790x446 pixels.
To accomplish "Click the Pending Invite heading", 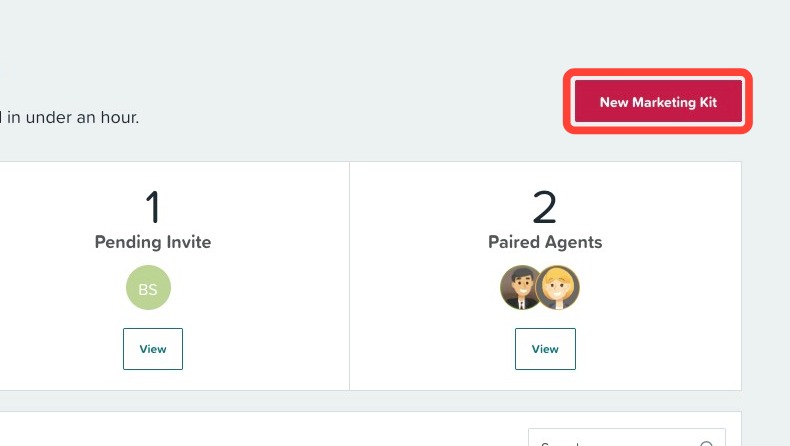I will [x=153, y=242].
